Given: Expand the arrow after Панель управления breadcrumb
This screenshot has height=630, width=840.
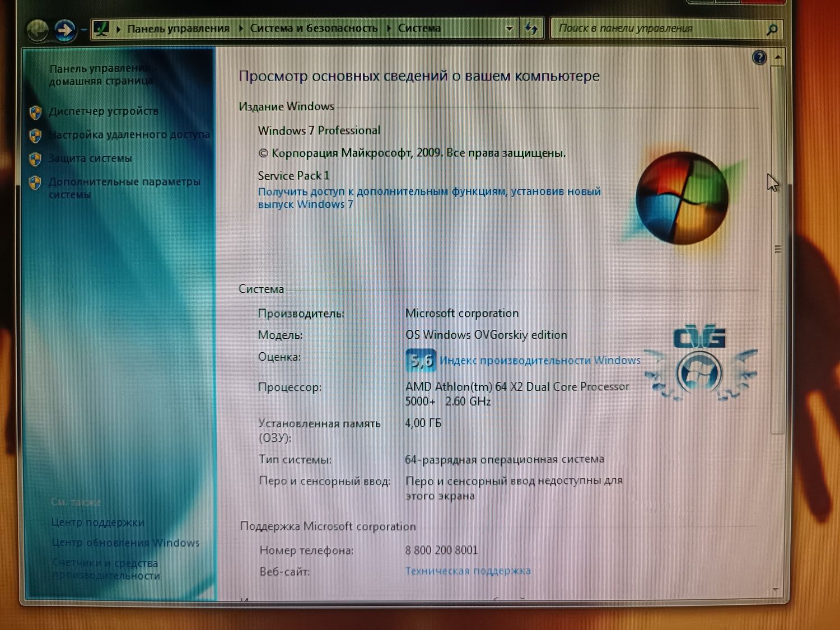Looking at the screenshot, I should point(240,29).
